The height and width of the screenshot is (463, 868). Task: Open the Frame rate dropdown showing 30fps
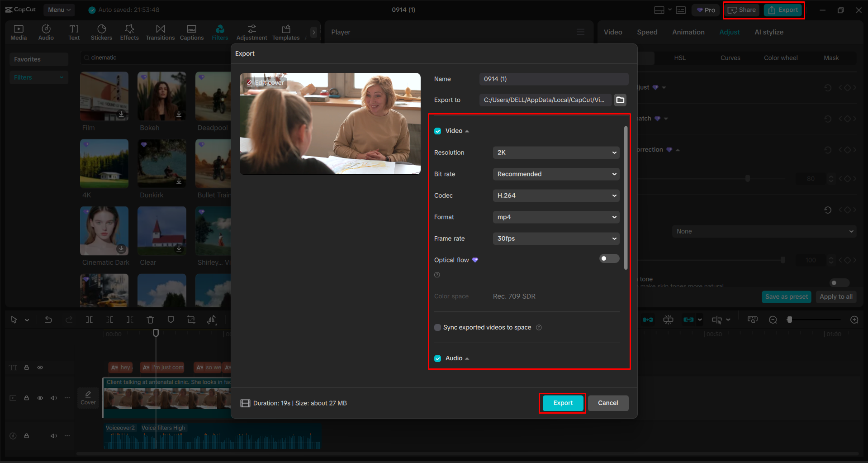coord(555,239)
